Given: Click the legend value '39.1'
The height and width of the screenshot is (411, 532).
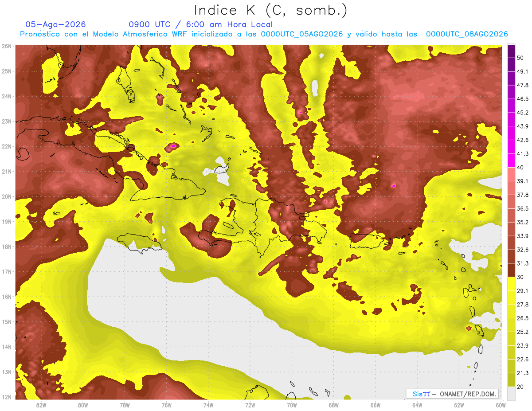Looking at the screenshot, I should (x=522, y=181).
